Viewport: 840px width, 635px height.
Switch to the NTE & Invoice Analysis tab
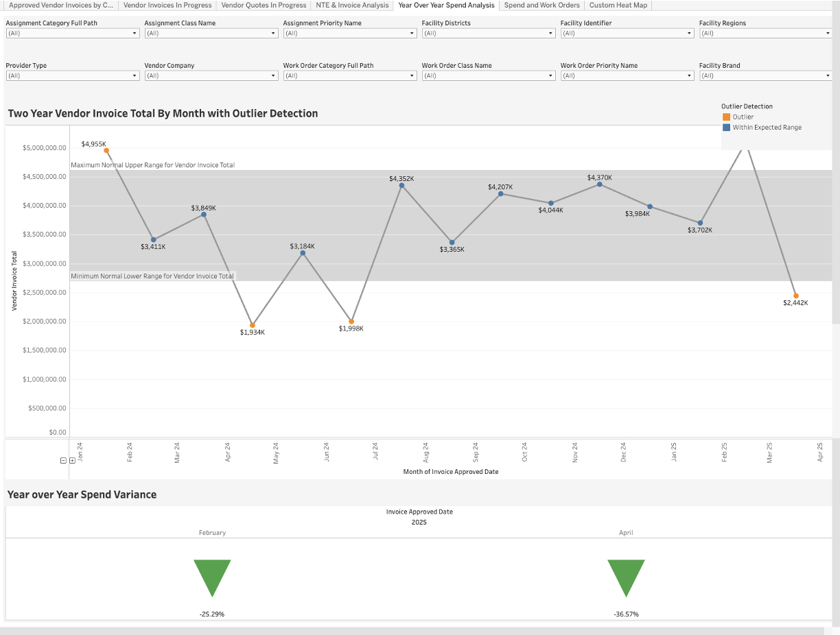coord(352,5)
